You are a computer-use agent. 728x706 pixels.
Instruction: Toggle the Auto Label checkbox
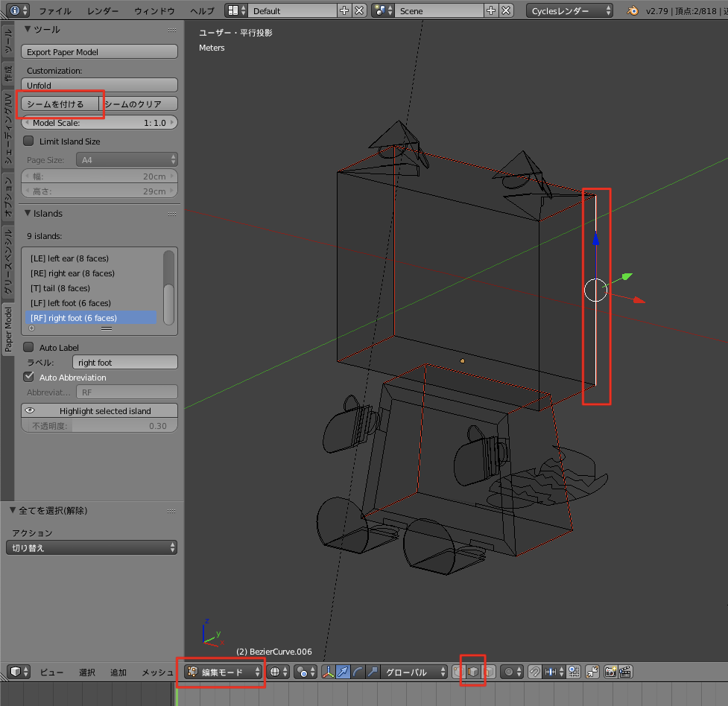(x=28, y=347)
